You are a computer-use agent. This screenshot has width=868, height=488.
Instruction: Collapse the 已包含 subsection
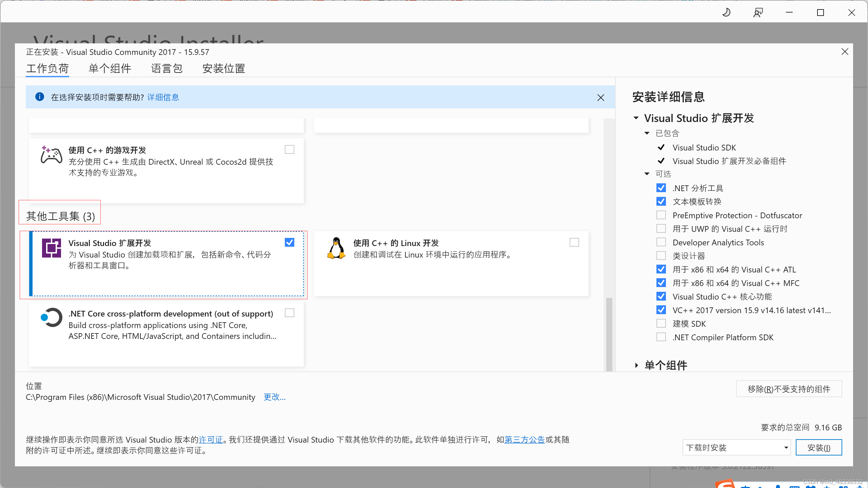click(x=647, y=133)
